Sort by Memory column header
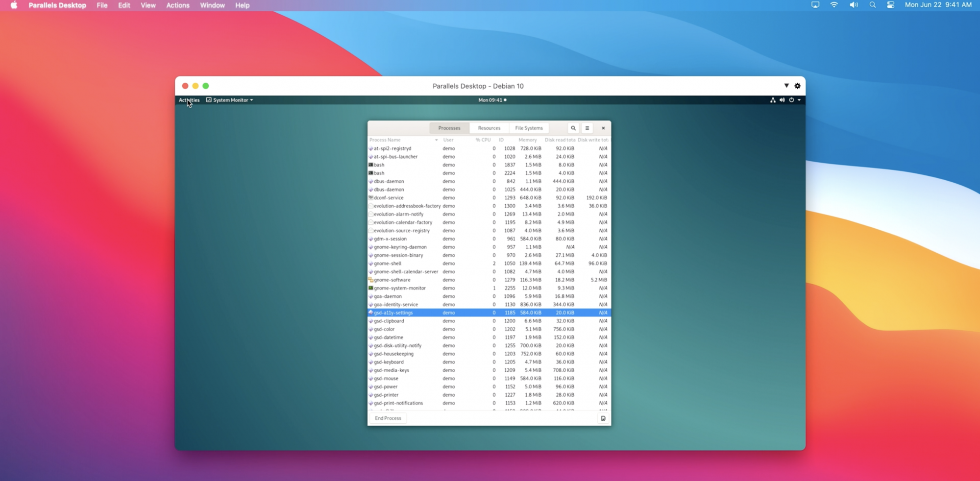Image resolution: width=980 pixels, height=481 pixels. tap(528, 140)
